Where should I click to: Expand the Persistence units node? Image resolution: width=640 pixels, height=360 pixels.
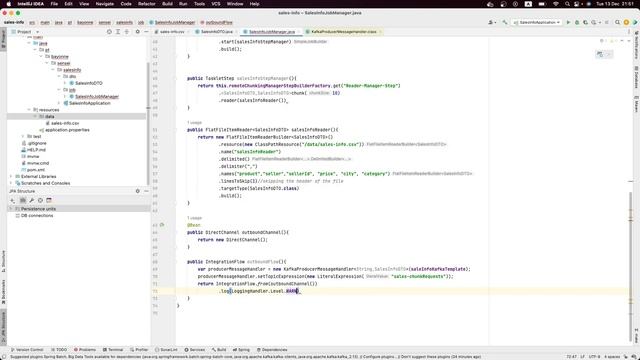pyautogui.click(x=11, y=209)
